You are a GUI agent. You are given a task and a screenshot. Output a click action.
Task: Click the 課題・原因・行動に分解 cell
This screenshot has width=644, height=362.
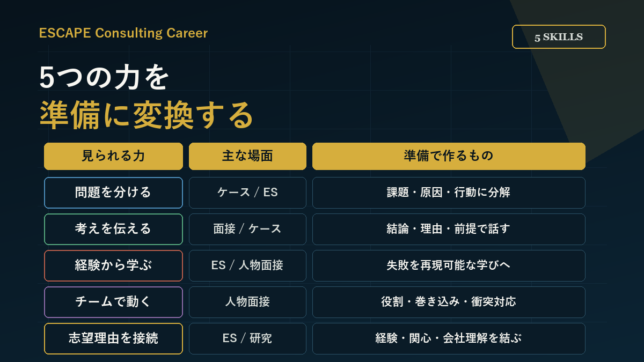tap(449, 193)
